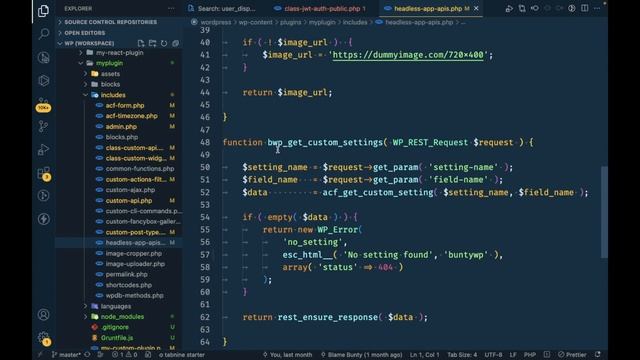The image size is (640, 360).
Task: Click the master branch indicator in status bar
Action: 66,355
